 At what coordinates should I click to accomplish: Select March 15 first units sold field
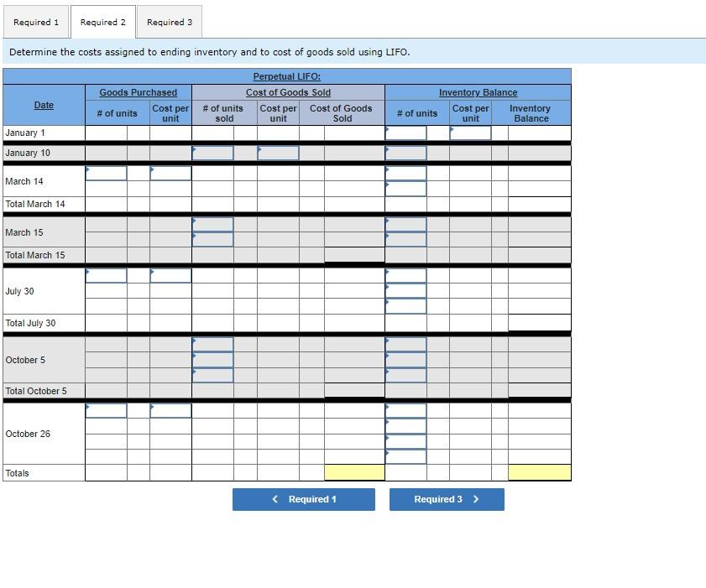212,225
